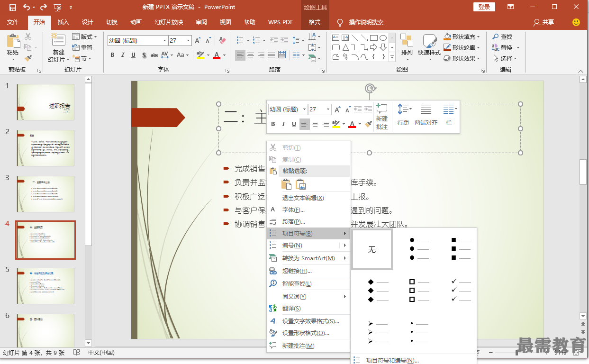Screen dimensions: 589x364
Task: Toggle Italic in the mini toolbar
Action: (283, 124)
